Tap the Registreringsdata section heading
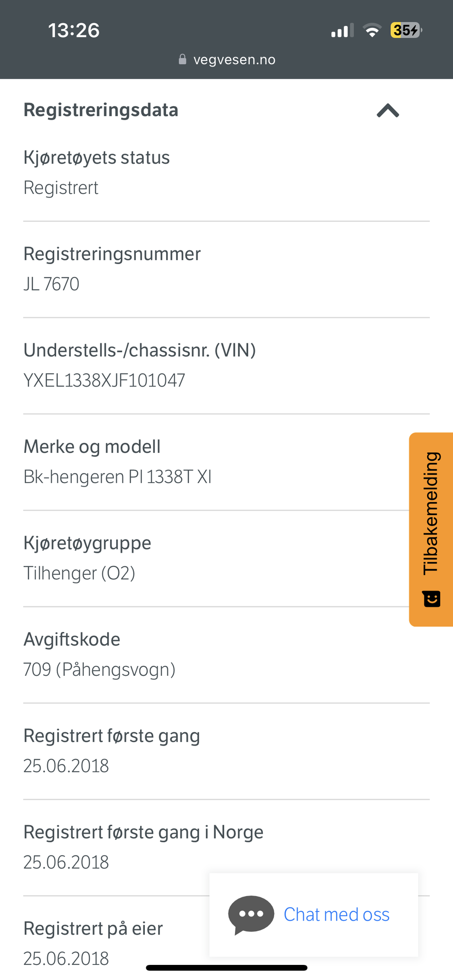The image size is (453, 980). (x=101, y=110)
